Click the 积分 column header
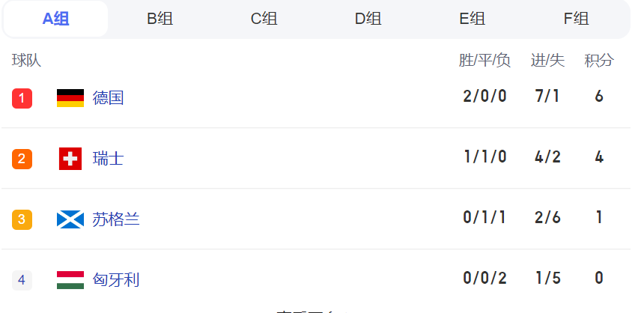The width and height of the screenshot is (644, 313). tap(599, 61)
